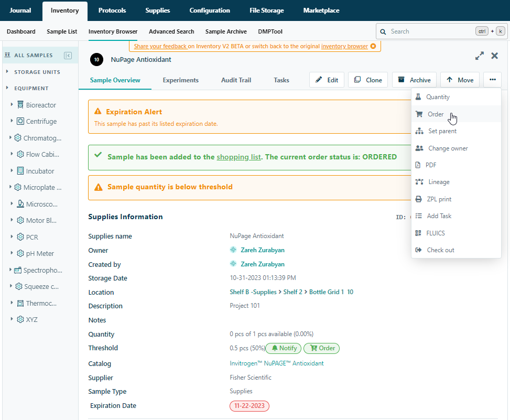This screenshot has height=420, width=510.
Task: Expand the Equipment tree section
Action: tap(7, 88)
